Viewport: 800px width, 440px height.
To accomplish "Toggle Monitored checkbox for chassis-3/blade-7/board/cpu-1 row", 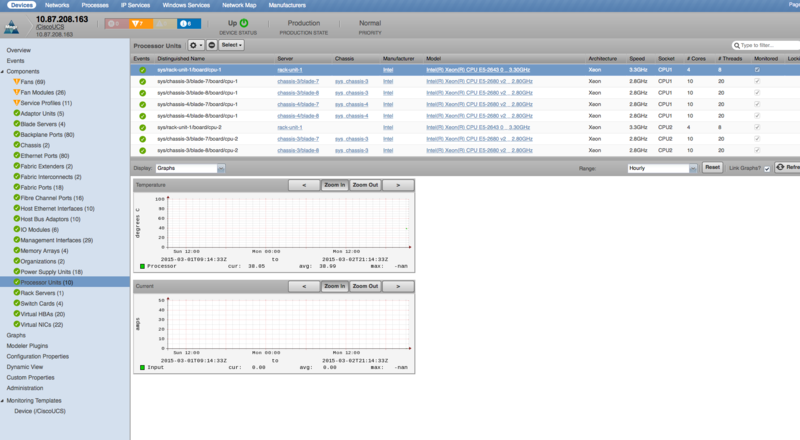I will click(x=757, y=81).
